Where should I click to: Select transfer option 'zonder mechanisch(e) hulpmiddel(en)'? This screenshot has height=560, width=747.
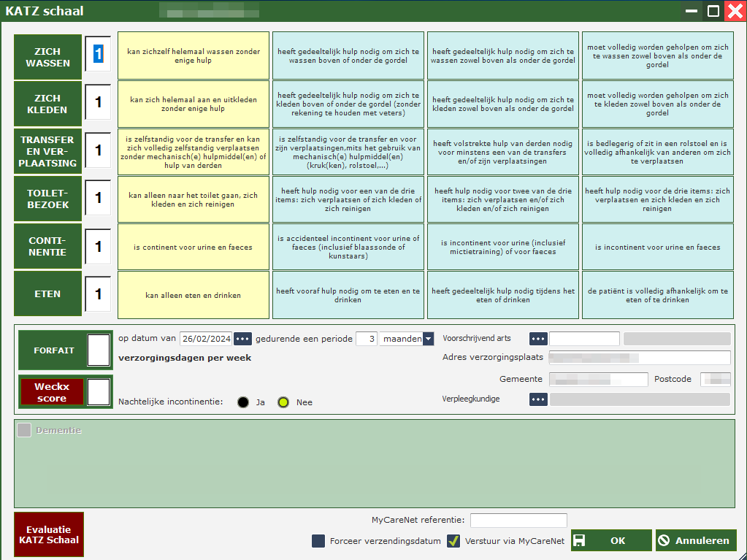point(194,152)
